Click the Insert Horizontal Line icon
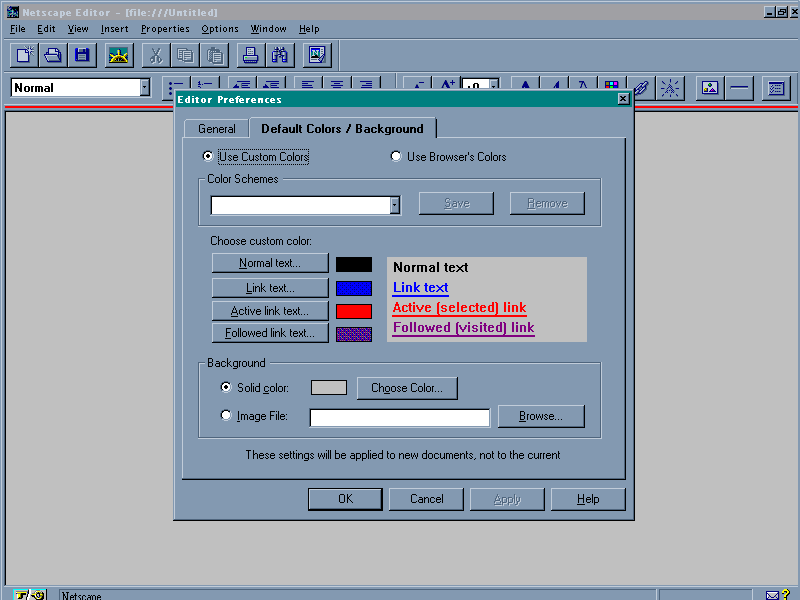The image size is (800, 600). [x=740, y=88]
